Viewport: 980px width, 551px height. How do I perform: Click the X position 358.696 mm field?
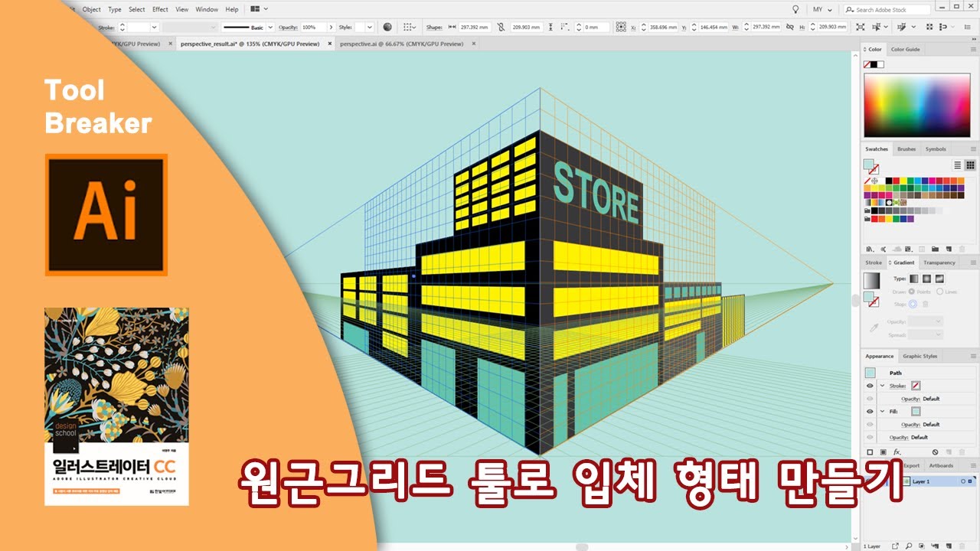(x=664, y=27)
